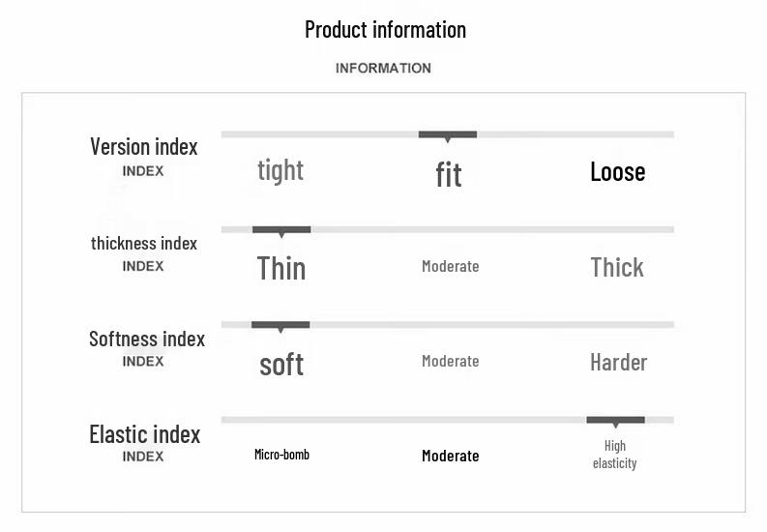
Task: Select the 'High elasticity' option
Action: (615, 455)
